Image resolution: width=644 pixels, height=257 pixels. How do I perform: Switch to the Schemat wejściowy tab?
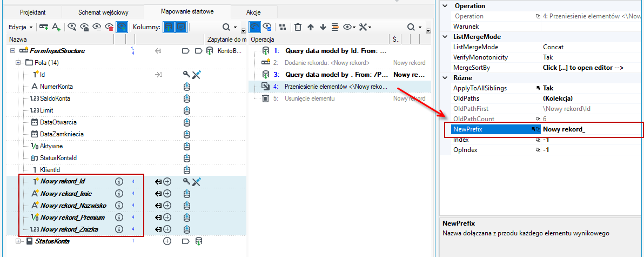pos(104,12)
